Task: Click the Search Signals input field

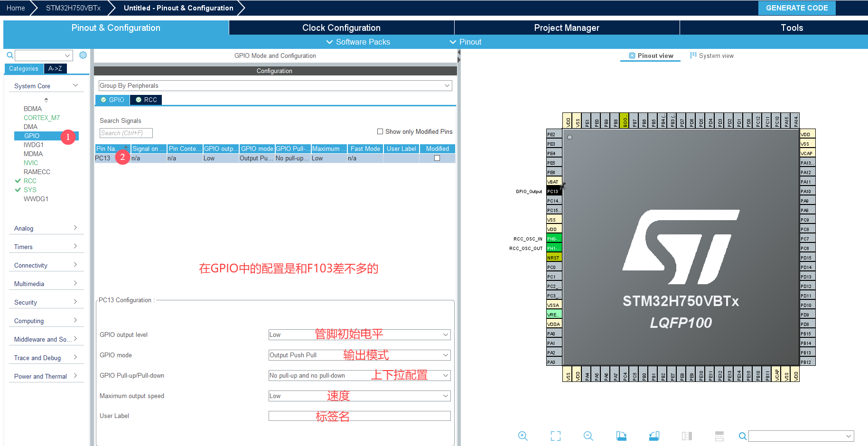Action: [x=126, y=133]
